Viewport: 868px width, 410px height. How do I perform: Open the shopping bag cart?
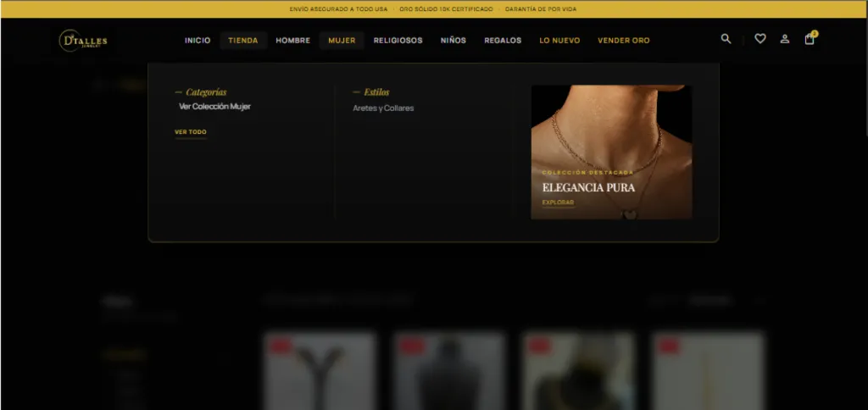810,39
